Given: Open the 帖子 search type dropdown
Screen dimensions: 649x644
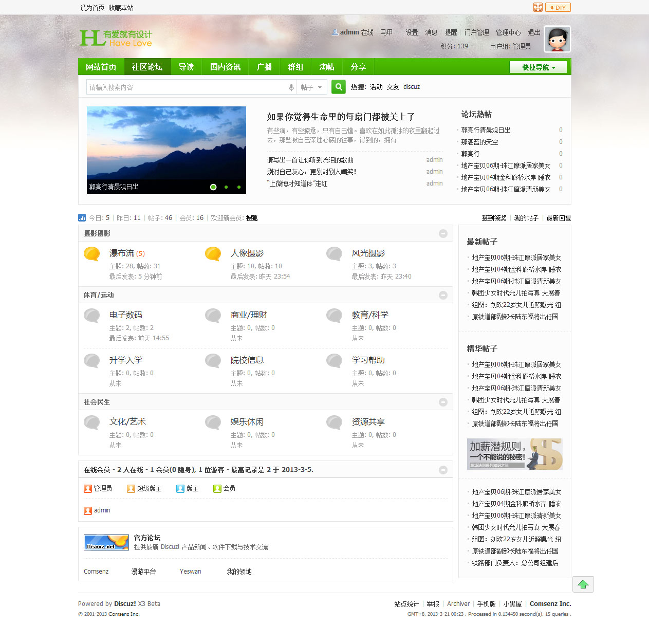Looking at the screenshot, I should coord(312,87).
